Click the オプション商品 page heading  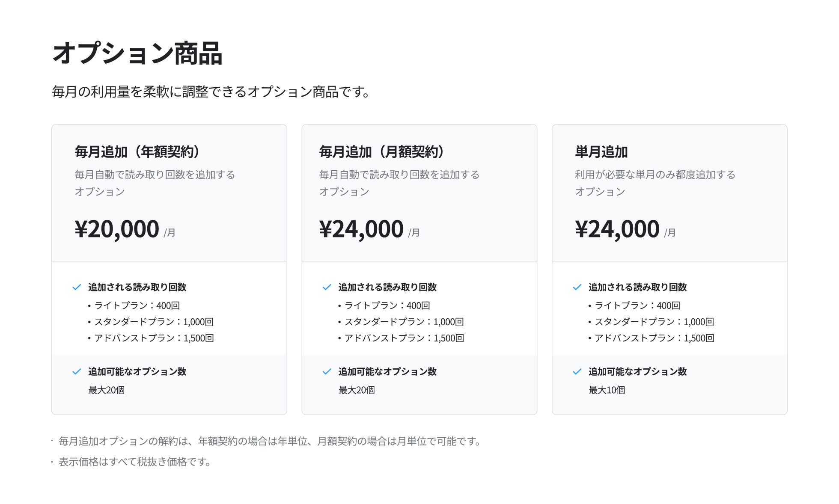tap(137, 53)
